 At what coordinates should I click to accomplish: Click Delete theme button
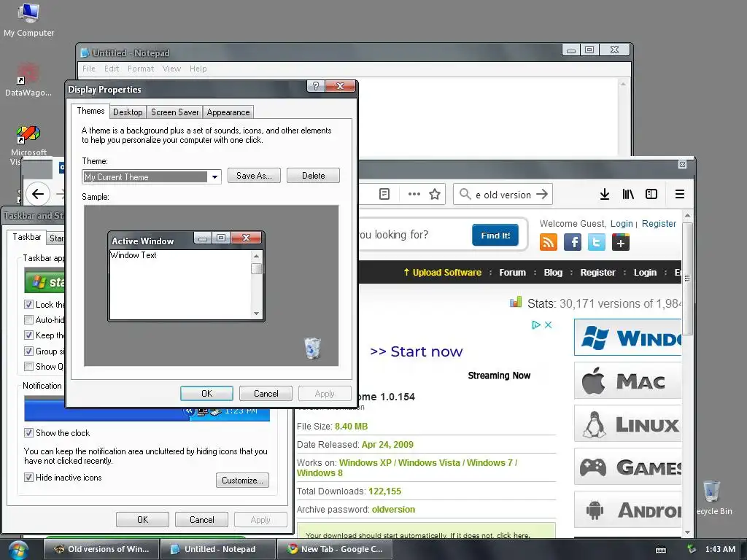click(313, 175)
